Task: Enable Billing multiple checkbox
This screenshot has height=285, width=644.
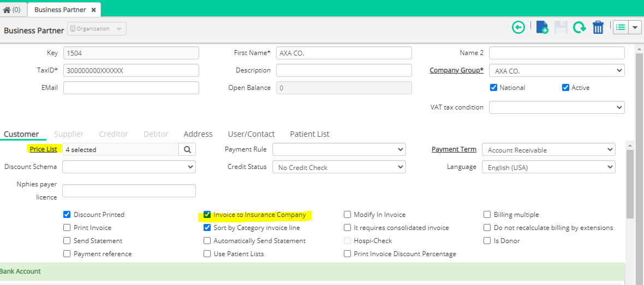Action: click(x=487, y=215)
